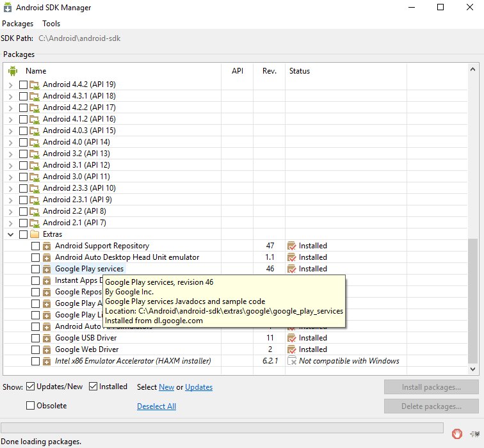Toggle the Installed show checkbox

coord(93,387)
